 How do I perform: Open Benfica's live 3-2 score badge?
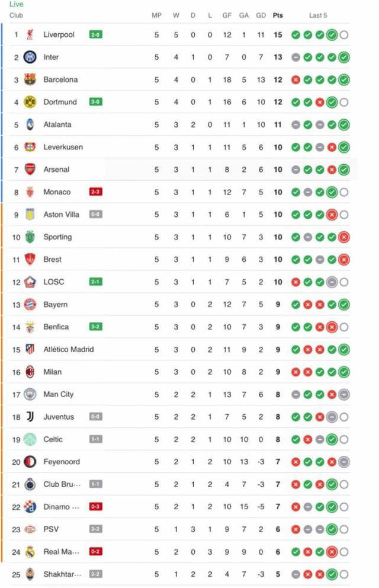[95, 327]
